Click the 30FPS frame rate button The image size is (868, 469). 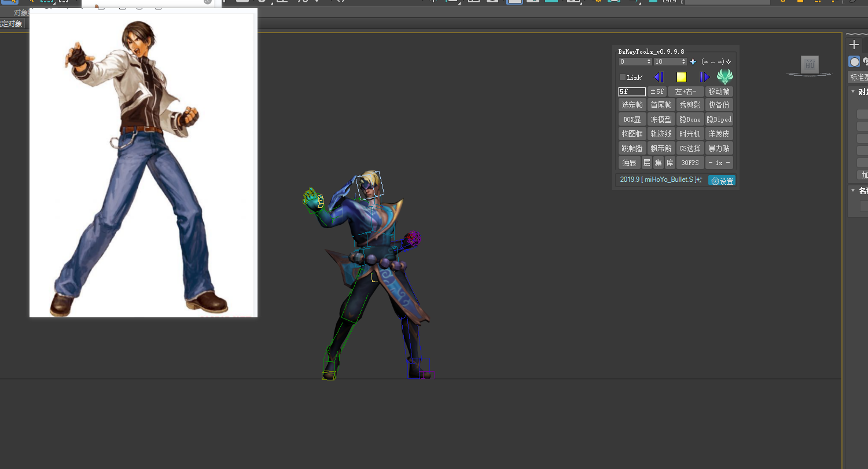click(690, 163)
